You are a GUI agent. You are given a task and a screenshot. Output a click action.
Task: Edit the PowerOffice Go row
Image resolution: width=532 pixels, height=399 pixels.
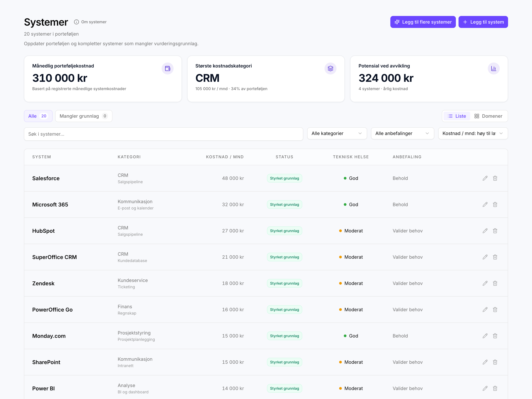pyautogui.click(x=485, y=310)
